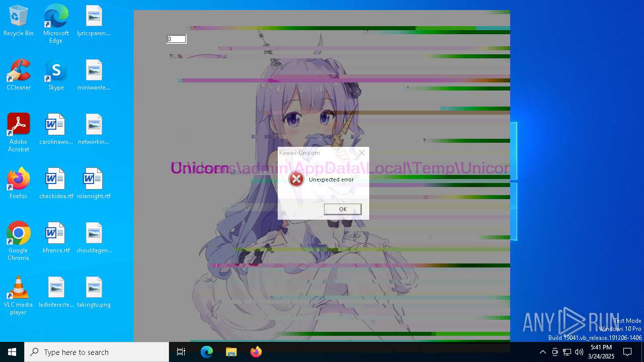The image size is (644, 362).
Task: Select the rolemight.rtf document
Action: (x=94, y=184)
